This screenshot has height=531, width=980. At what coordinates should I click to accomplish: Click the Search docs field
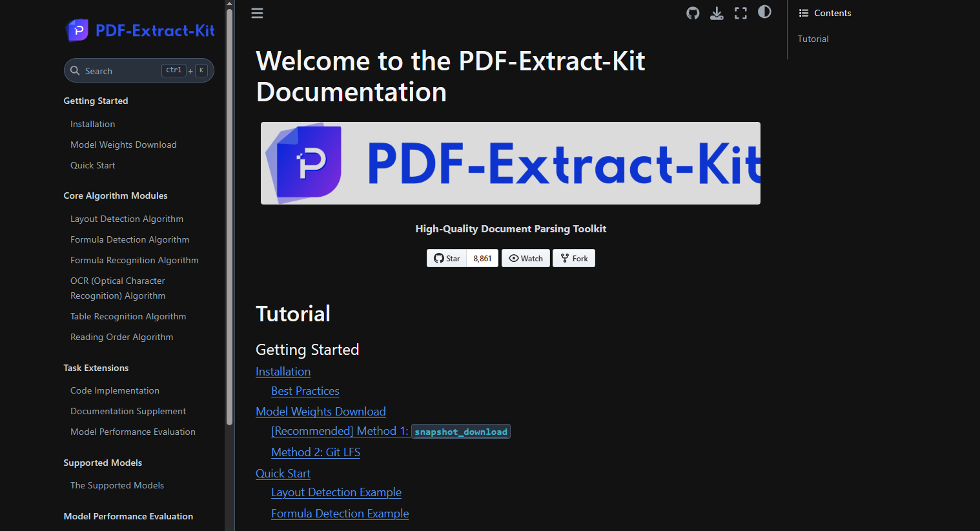tap(139, 70)
